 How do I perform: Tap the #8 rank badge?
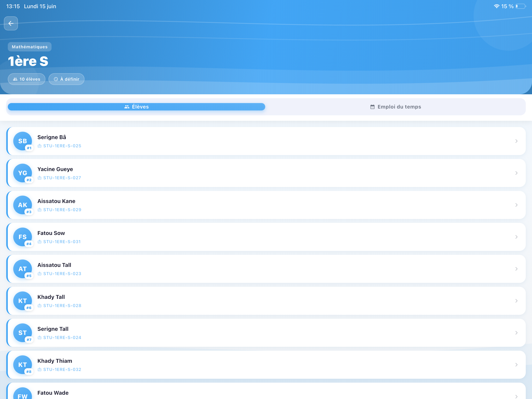(x=29, y=372)
